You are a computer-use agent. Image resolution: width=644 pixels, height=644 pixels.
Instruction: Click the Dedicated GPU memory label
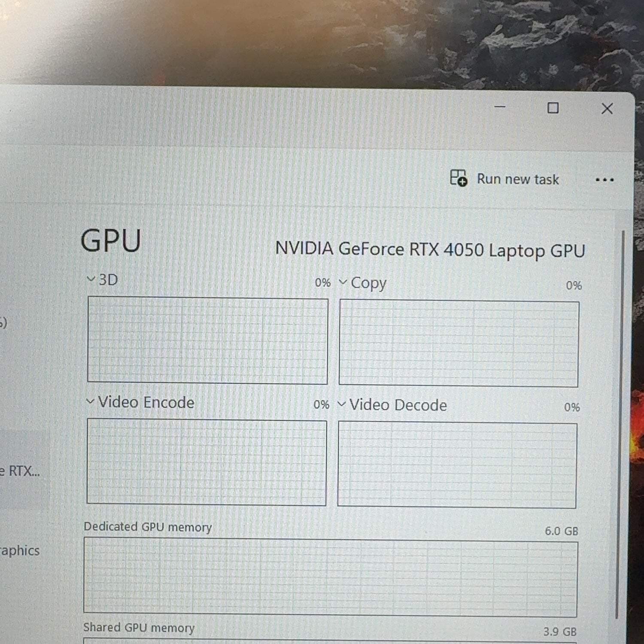pyautogui.click(x=148, y=527)
